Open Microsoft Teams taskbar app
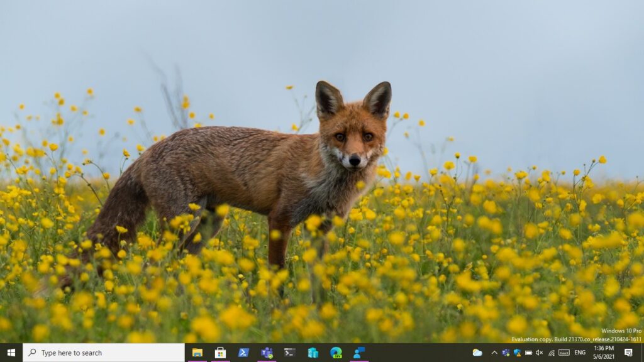The height and width of the screenshot is (362, 644). (x=267, y=353)
